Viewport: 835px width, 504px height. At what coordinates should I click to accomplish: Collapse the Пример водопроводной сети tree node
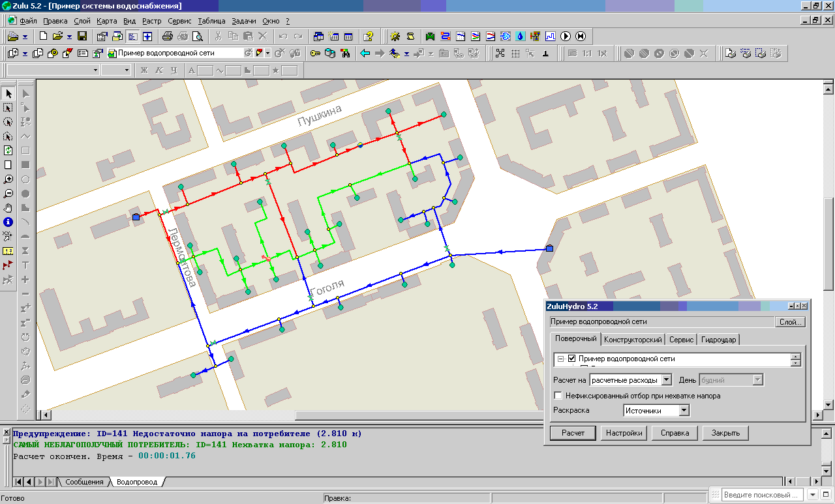pos(561,359)
